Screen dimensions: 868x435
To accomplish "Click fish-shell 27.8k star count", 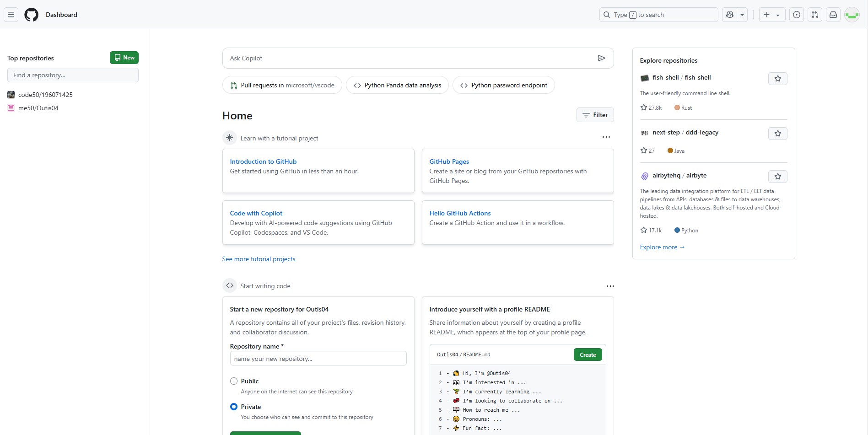I will 651,107.
